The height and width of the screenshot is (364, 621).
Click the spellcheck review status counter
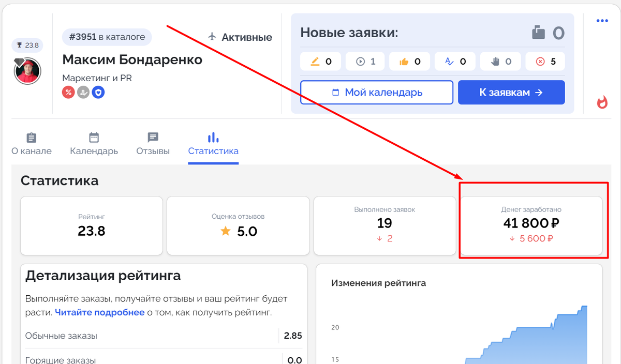[455, 62]
